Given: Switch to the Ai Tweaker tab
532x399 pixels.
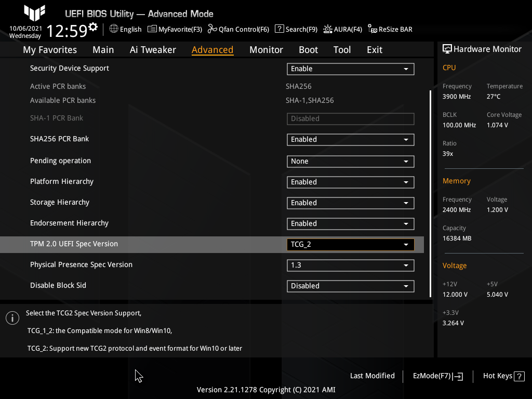Looking at the screenshot, I should (153, 50).
